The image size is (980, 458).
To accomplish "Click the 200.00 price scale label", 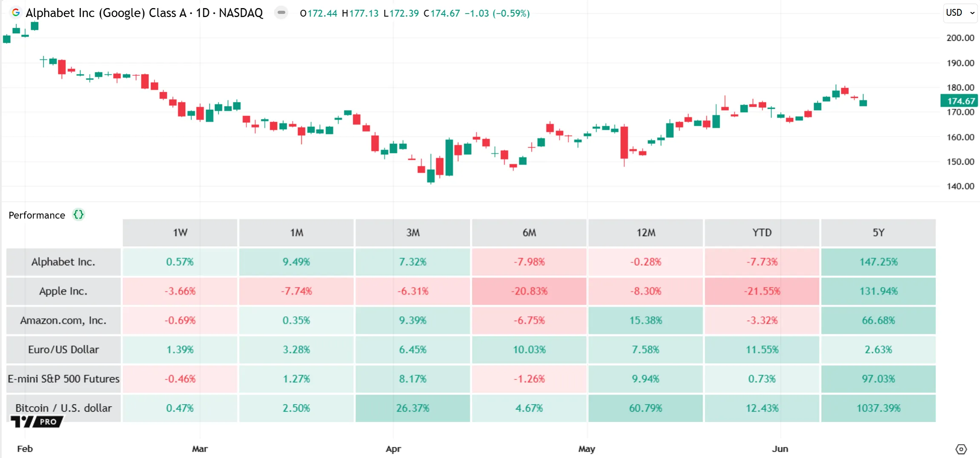I will click(960, 38).
